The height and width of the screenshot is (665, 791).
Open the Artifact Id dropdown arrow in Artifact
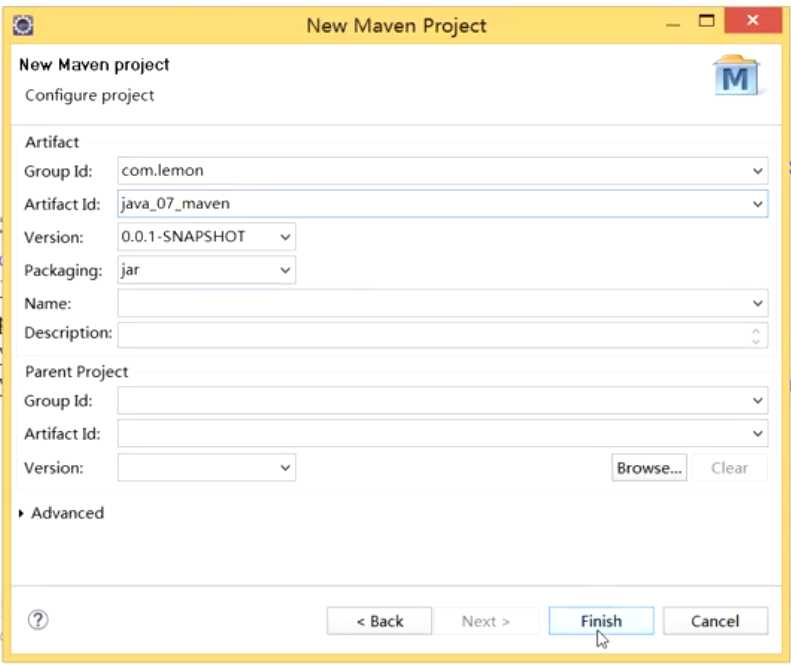(757, 204)
